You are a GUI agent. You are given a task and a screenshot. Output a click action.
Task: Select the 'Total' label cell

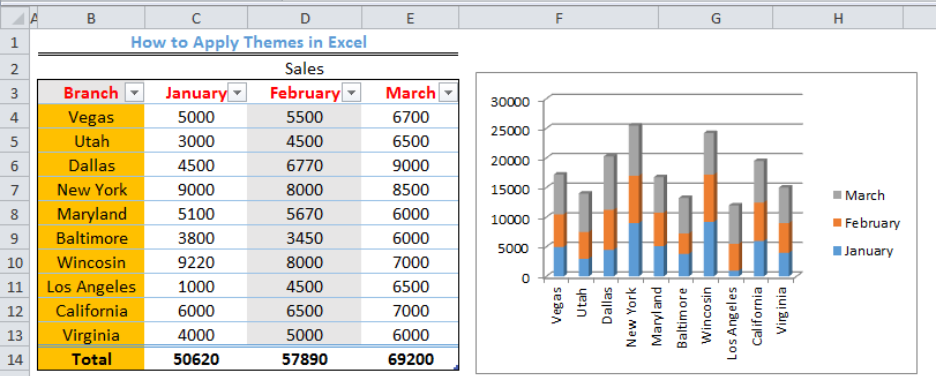91,359
